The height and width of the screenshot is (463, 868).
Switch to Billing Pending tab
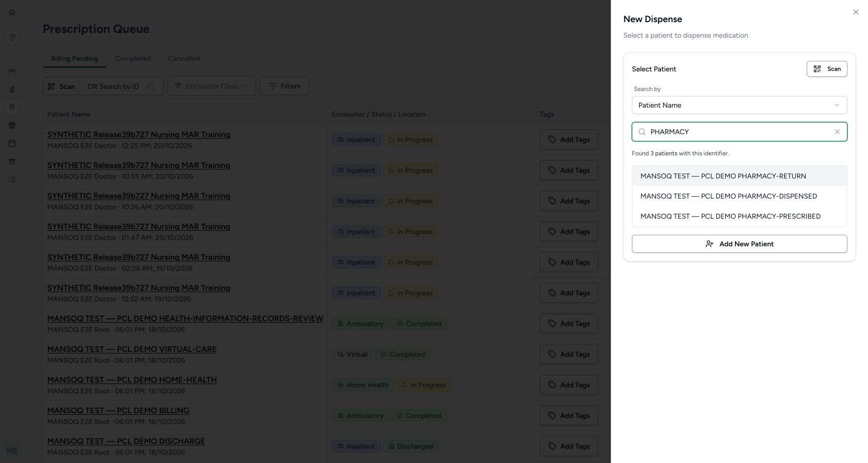(x=74, y=58)
